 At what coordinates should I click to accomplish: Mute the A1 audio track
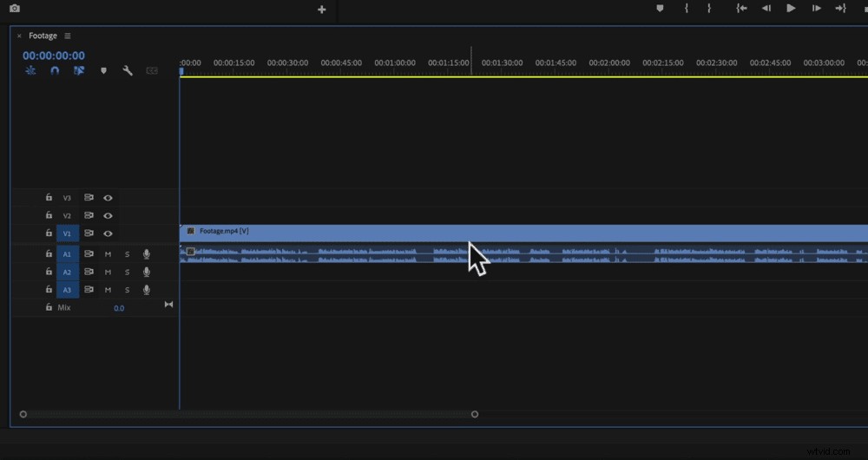[x=108, y=254]
